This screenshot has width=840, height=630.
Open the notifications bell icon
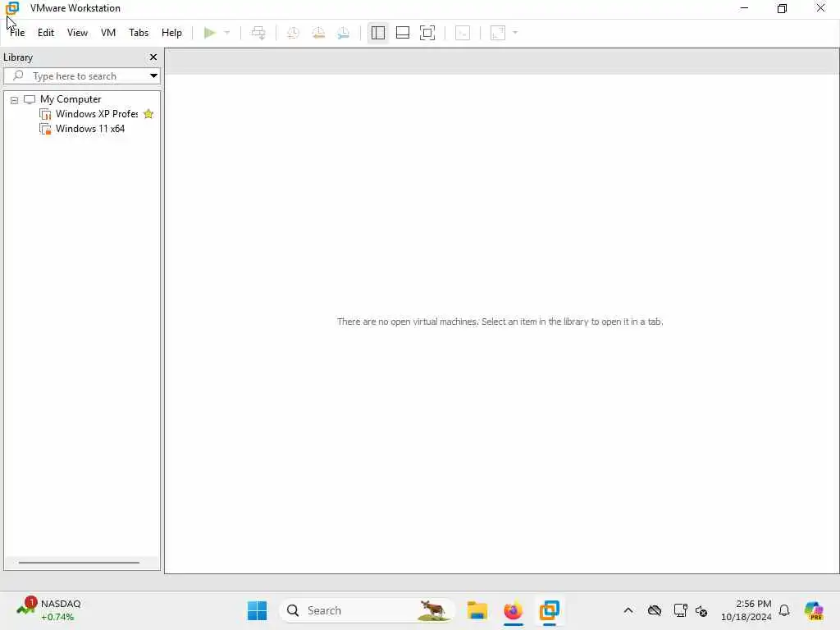(x=784, y=610)
